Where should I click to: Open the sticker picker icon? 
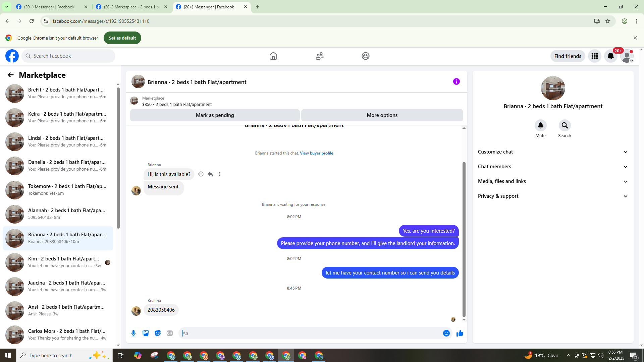coord(158,333)
